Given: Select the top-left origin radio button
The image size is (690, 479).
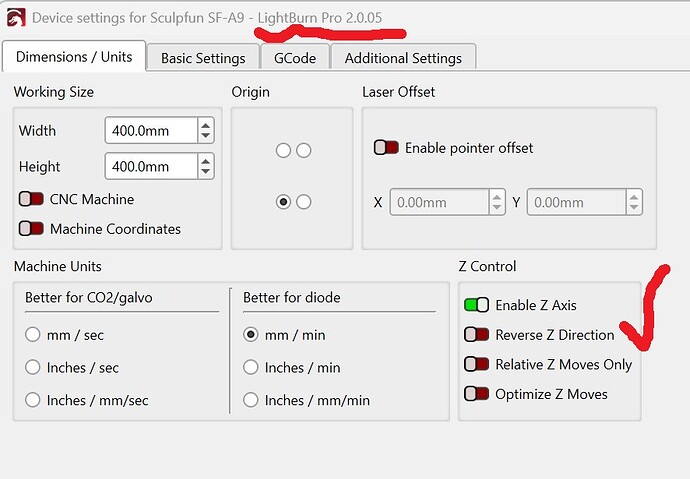Looking at the screenshot, I should pyautogui.click(x=283, y=150).
